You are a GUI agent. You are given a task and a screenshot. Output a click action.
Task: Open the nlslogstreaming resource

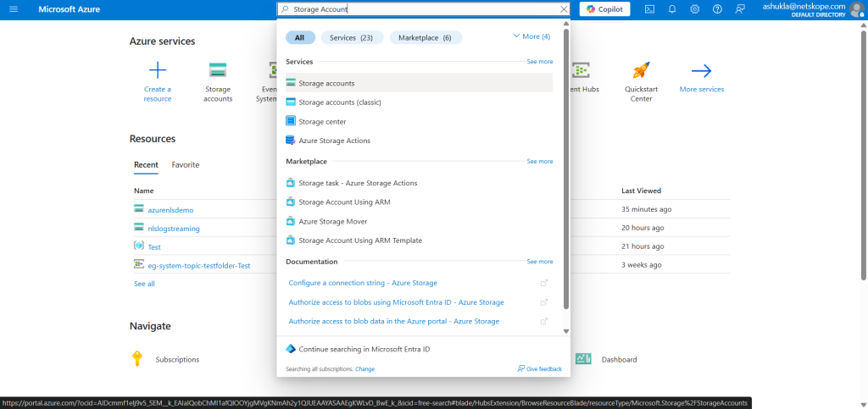coord(174,229)
